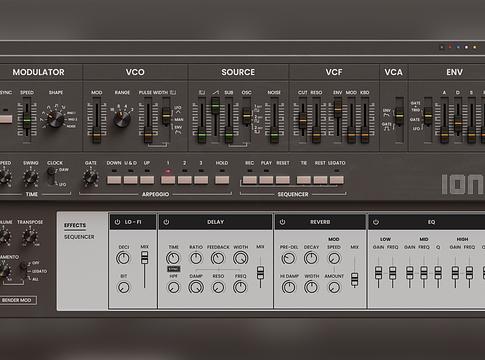Click the Modulator SPEED fader
The height and width of the screenshot is (360, 485).
[x=27, y=120]
